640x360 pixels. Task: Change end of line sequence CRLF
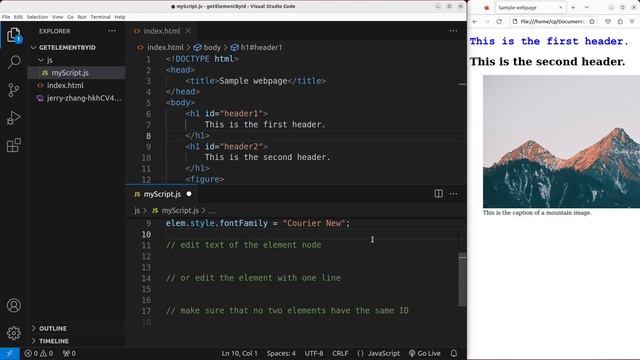tap(340, 353)
